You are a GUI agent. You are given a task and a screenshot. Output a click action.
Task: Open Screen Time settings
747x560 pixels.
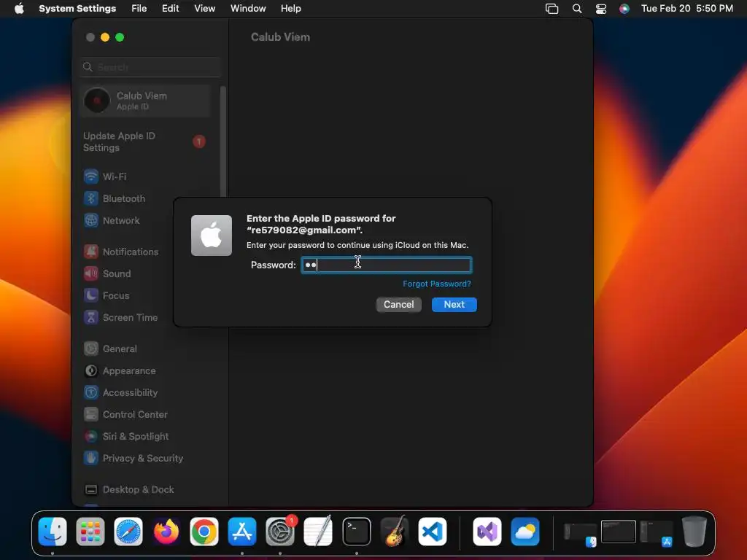(120, 318)
